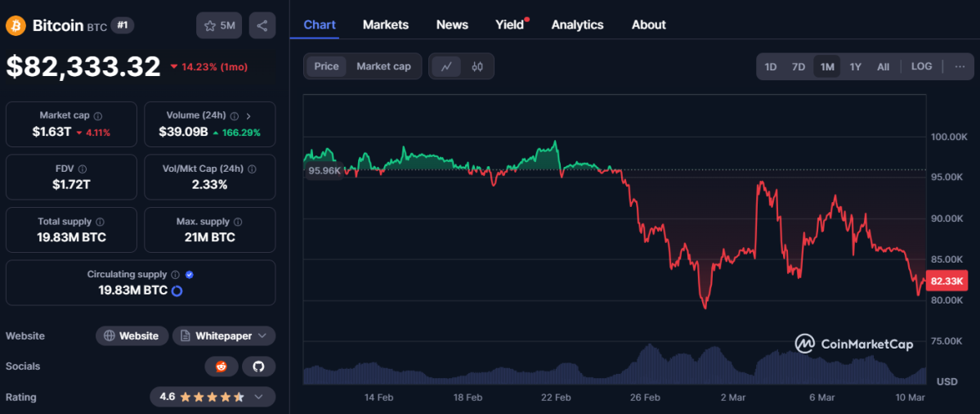Click the info icon next to Market cap
Screen dimensions: 980x414
(x=98, y=116)
